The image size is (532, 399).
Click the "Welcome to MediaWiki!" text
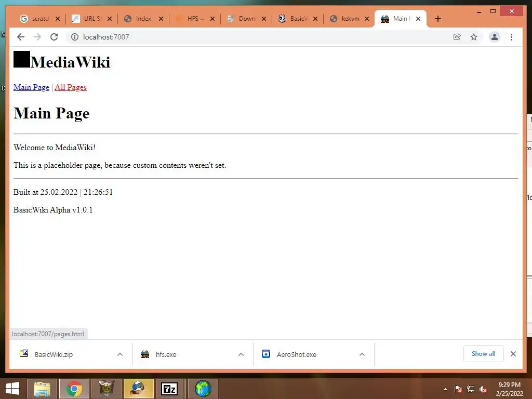pos(54,147)
